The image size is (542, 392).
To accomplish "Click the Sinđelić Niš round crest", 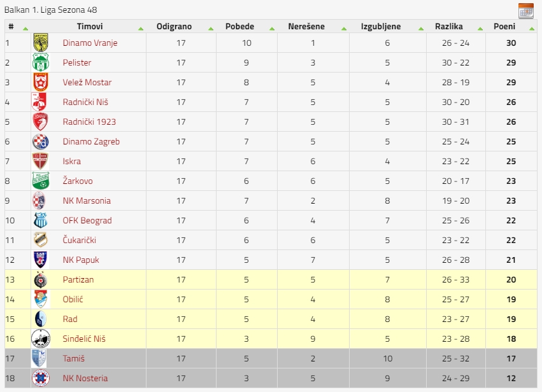I will 40,339.
